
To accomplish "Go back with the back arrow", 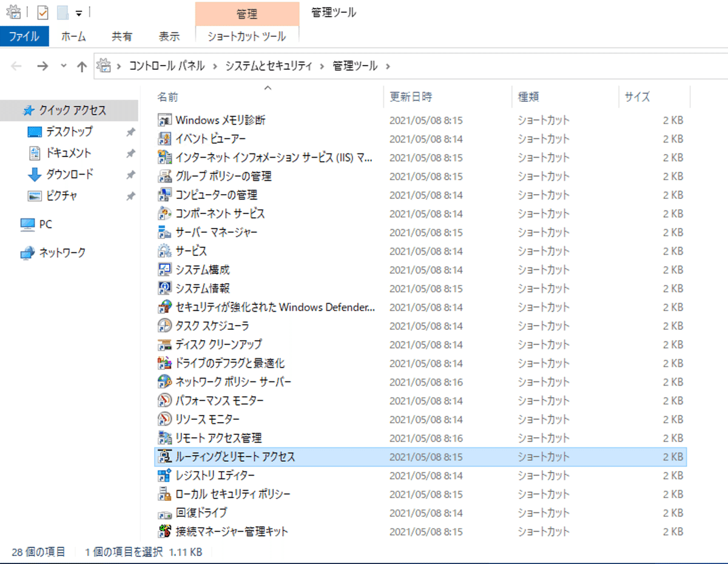I will [x=16, y=67].
